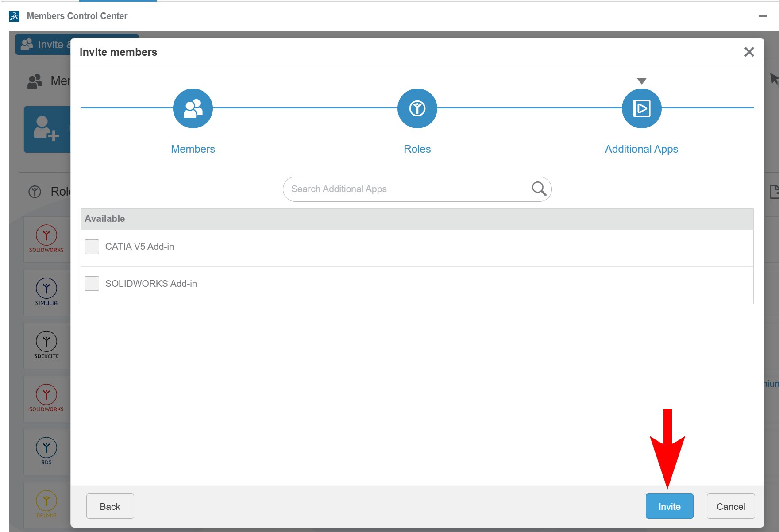Select the second SOLIDWORKS role icon in background

tap(46, 398)
